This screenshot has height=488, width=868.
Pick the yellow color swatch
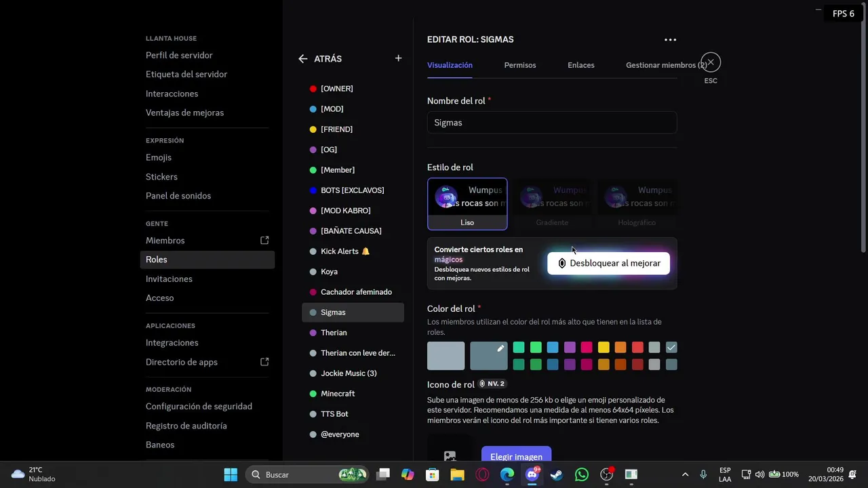click(604, 348)
